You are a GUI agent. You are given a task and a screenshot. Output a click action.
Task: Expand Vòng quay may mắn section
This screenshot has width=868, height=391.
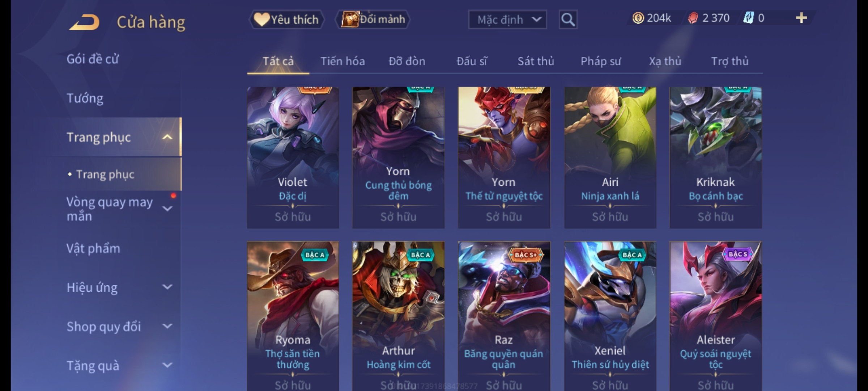pos(167,209)
